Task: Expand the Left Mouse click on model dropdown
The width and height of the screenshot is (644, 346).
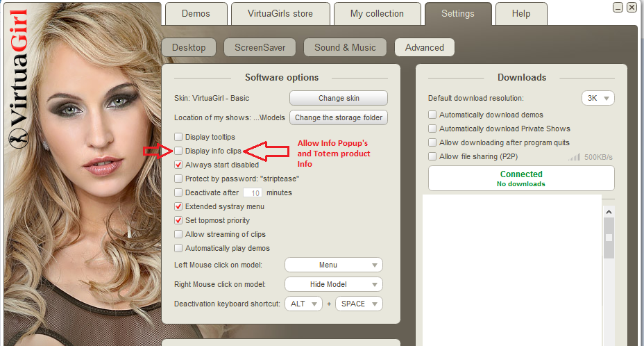Action: tap(334, 265)
